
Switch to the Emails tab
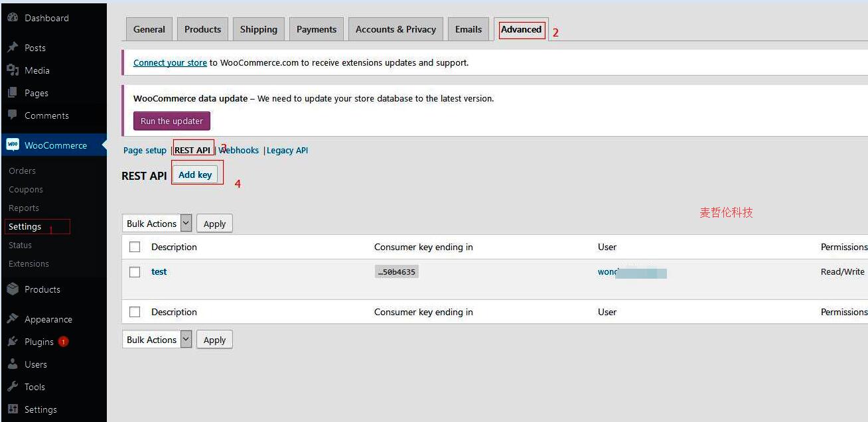point(469,29)
